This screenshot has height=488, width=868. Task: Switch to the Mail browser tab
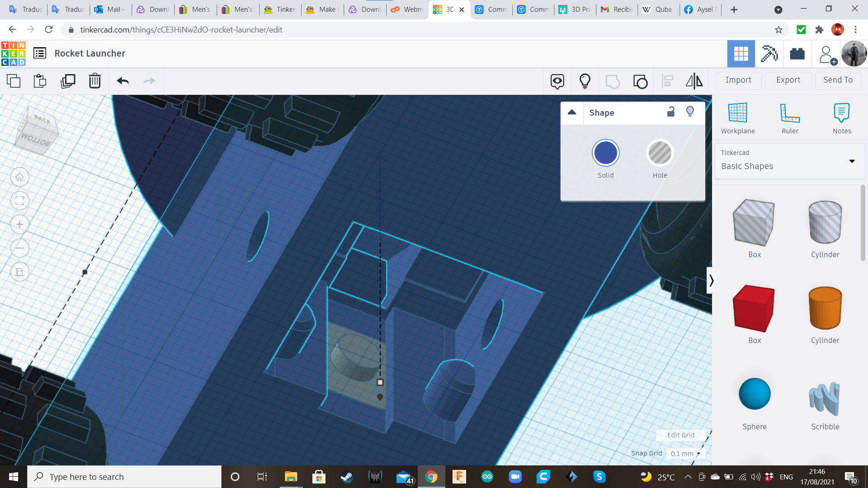coord(110,9)
